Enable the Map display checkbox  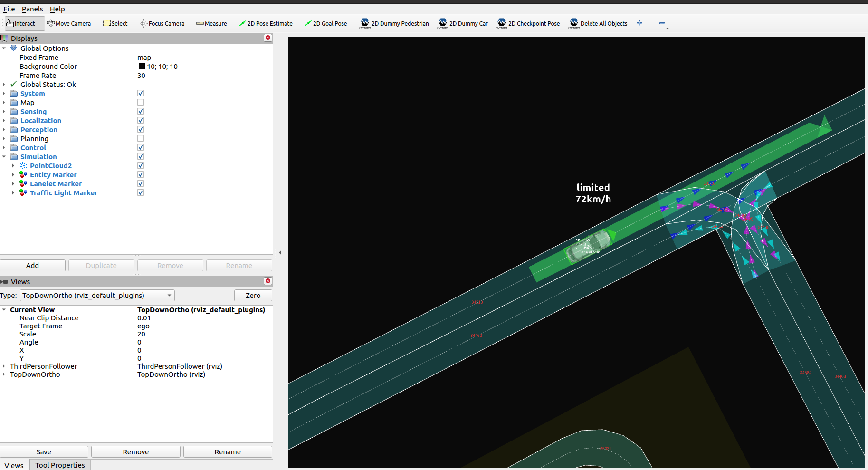[x=140, y=102]
